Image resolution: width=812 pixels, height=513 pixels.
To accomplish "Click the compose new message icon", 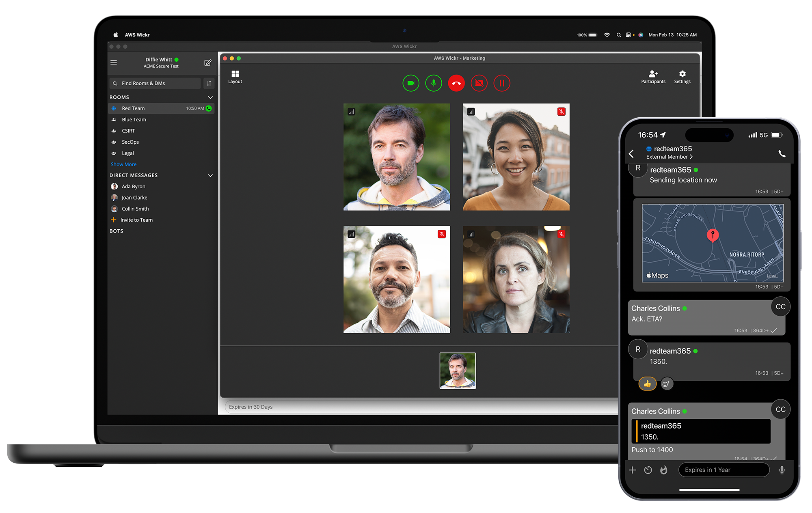I will click(207, 63).
